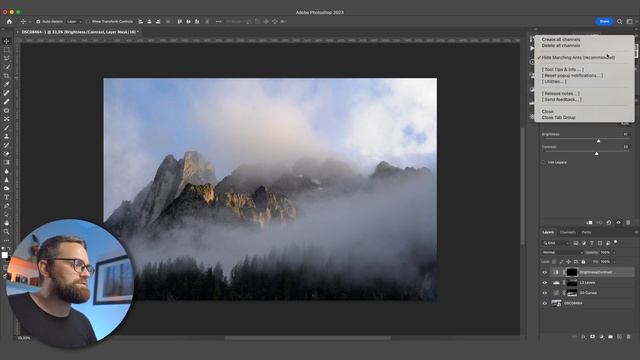Hide the L3 Levels layer
Viewport: 640px width, 360px height.
pyautogui.click(x=544, y=282)
